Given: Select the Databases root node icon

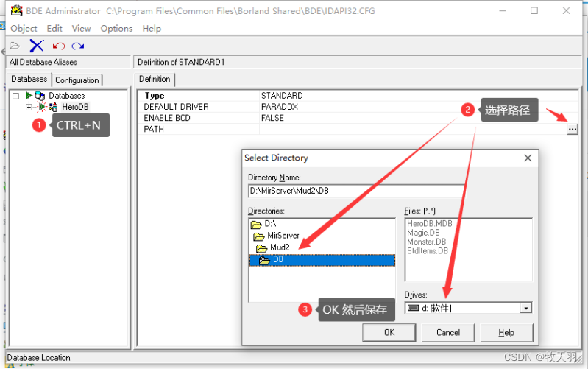Looking at the screenshot, I should (x=40, y=96).
